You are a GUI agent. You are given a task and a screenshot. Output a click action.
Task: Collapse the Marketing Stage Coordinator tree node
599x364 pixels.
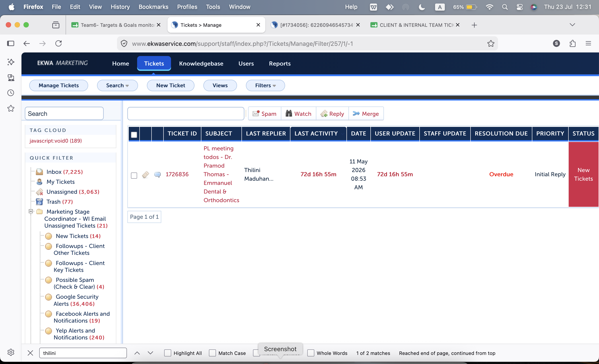(x=31, y=211)
